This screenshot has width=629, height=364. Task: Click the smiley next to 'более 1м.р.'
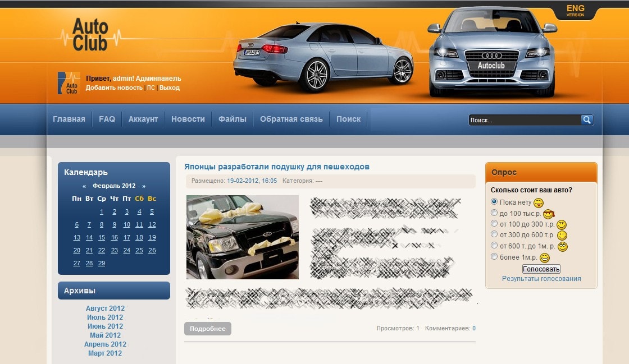544,258
